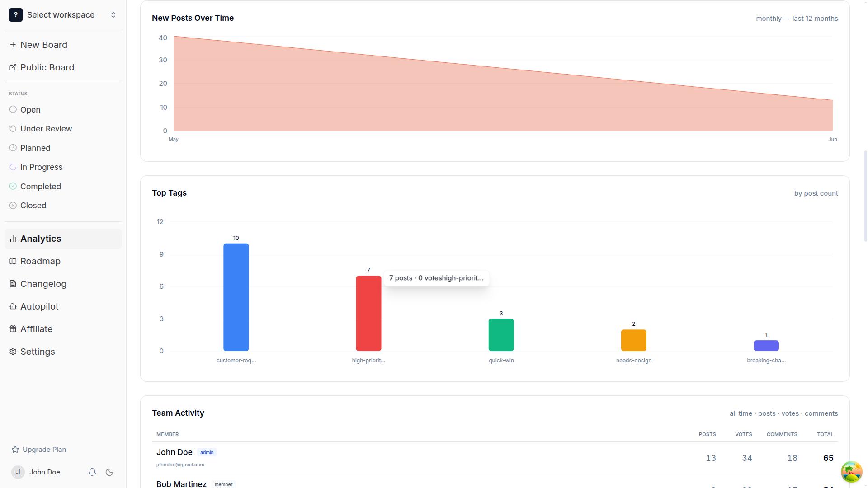Click the workspace question-mark avatar icon

coord(16,15)
